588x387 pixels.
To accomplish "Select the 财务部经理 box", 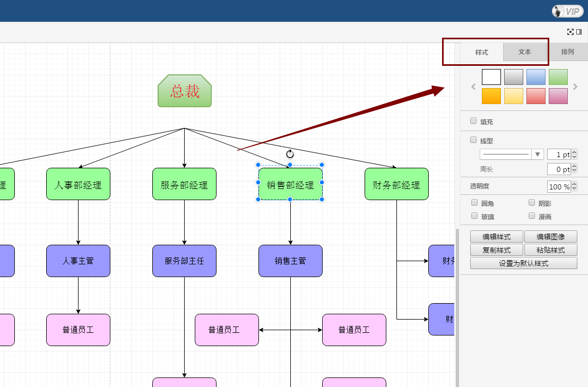I will [396, 184].
